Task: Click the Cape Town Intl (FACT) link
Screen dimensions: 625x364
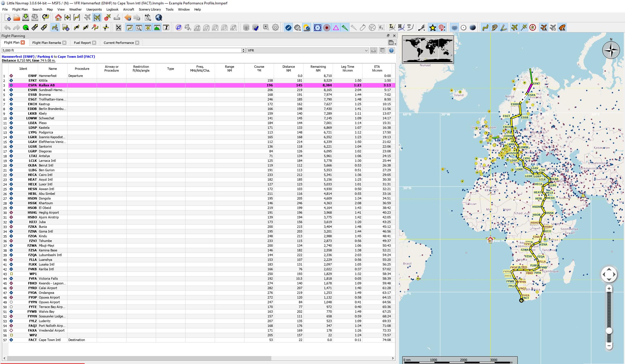Action: (x=76, y=57)
